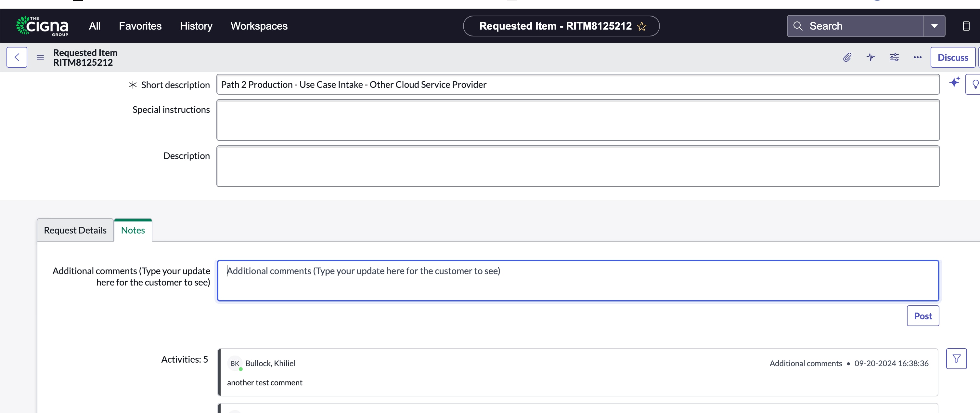Open the Workspaces menu
The width and height of the screenshot is (980, 413).
[259, 26]
